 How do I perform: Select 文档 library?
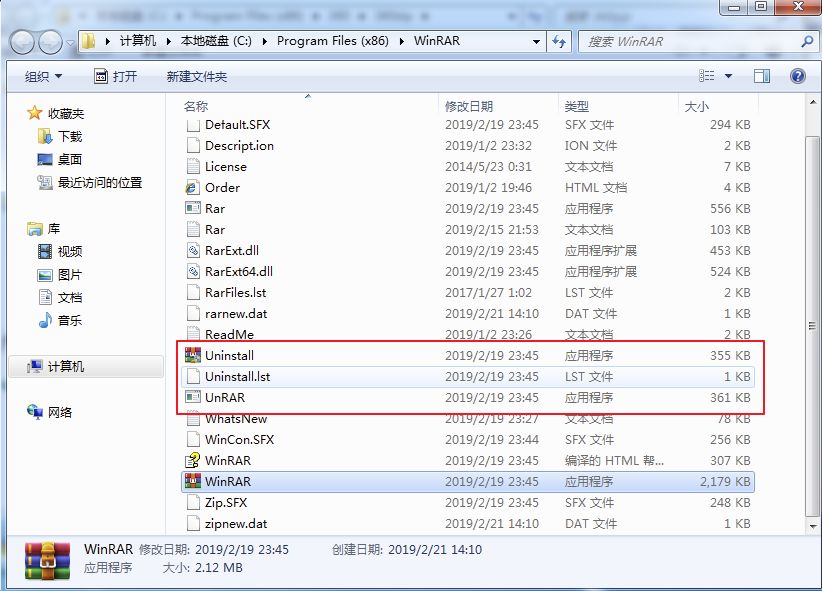59,297
